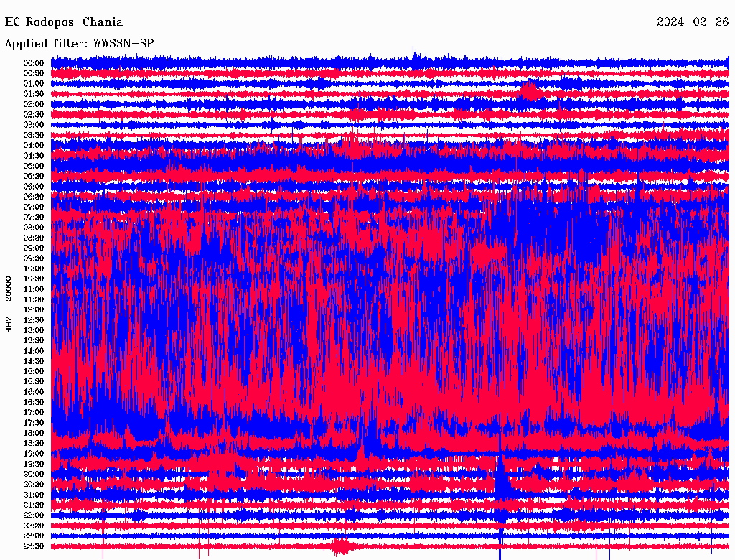
Task: Click the 12:00 time label
Action: [x=34, y=309]
